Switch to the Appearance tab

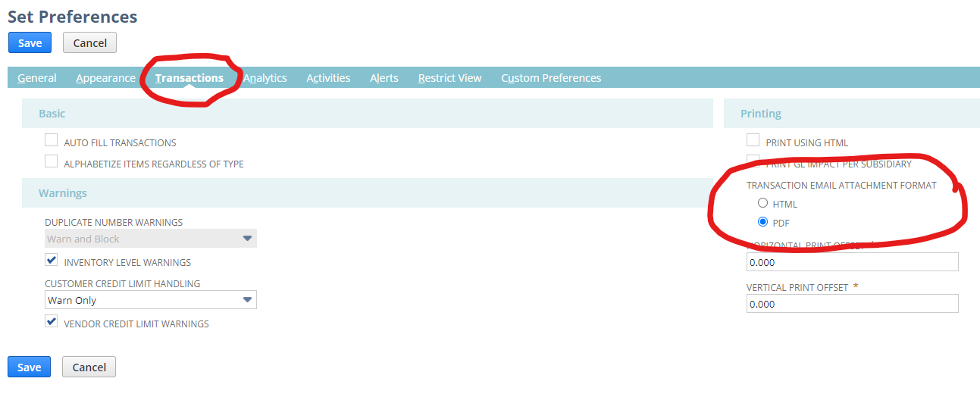(x=106, y=78)
